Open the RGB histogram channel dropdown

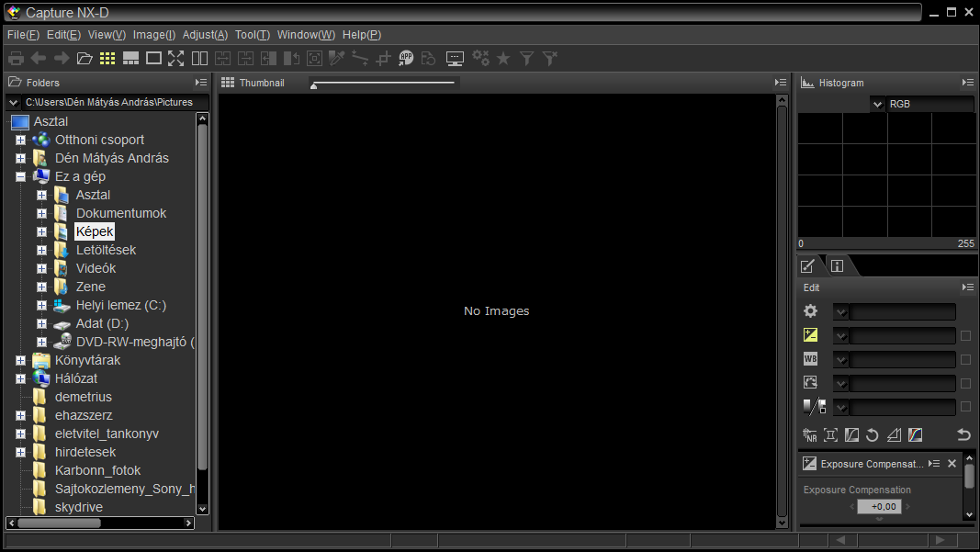click(878, 105)
